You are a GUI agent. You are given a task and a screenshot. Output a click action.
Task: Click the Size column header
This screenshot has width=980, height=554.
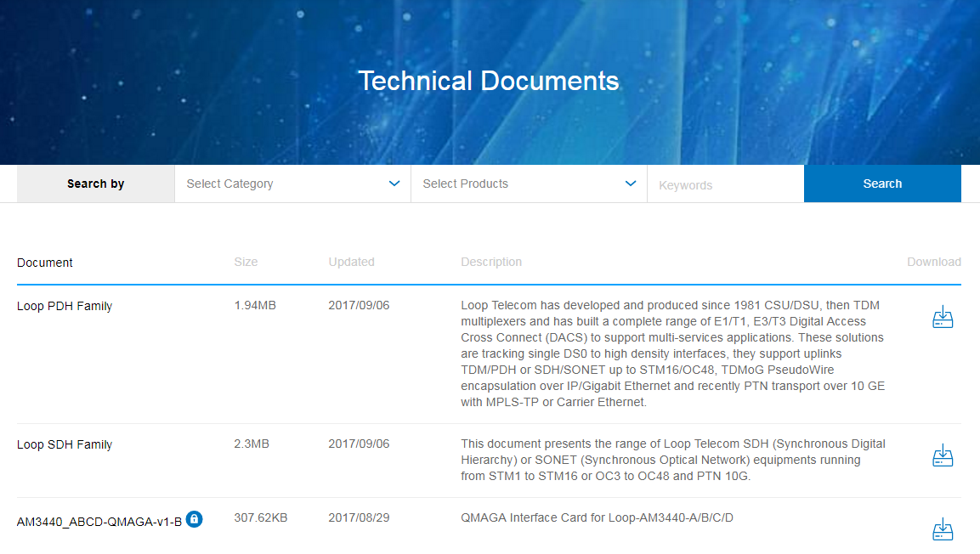tap(246, 263)
